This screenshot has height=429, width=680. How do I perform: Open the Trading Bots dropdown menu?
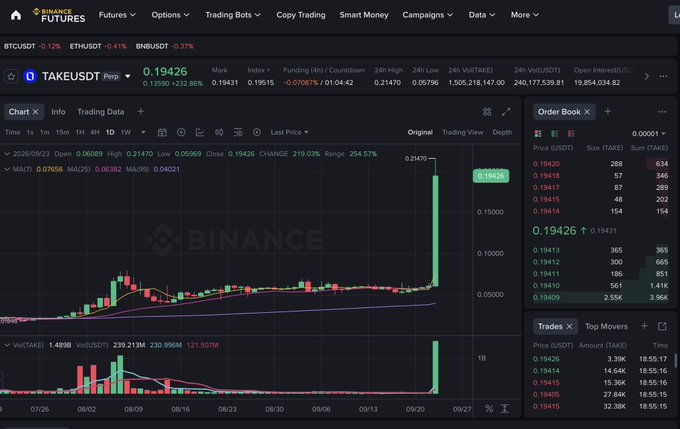coord(233,15)
